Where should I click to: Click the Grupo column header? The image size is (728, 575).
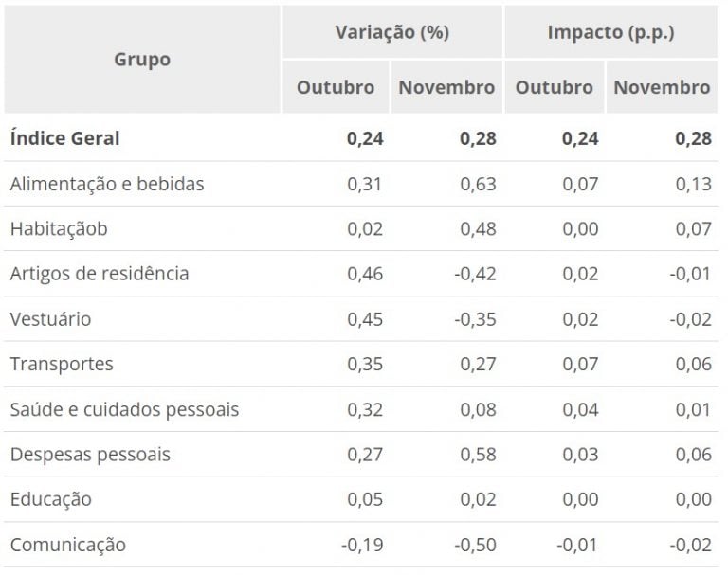pyautogui.click(x=142, y=60)
